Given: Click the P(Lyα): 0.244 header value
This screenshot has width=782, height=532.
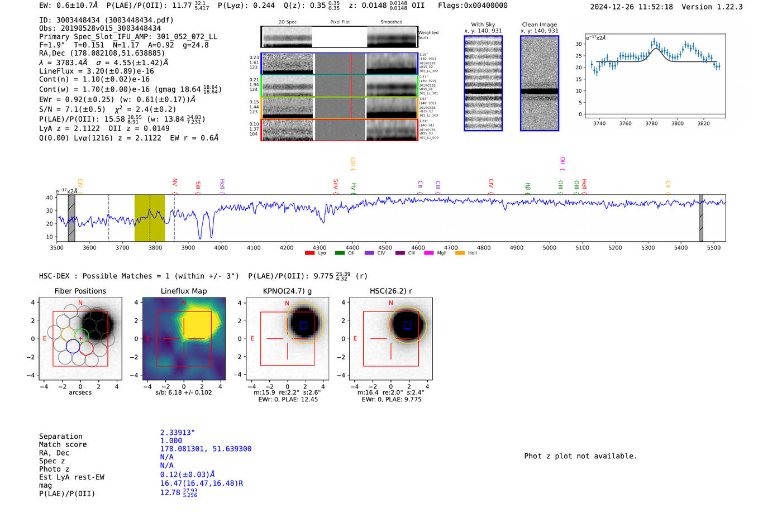Looking at the screenshot, I should [x=246, y=6].
